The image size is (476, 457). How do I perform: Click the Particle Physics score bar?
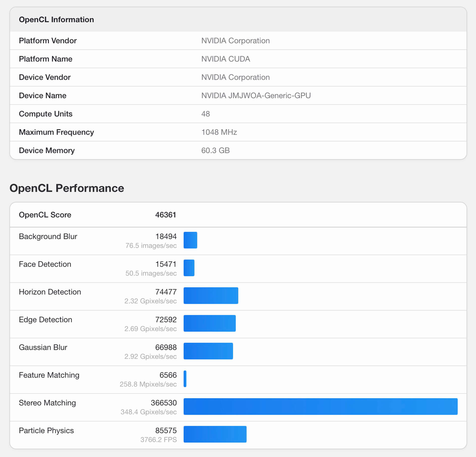[215, 434]
